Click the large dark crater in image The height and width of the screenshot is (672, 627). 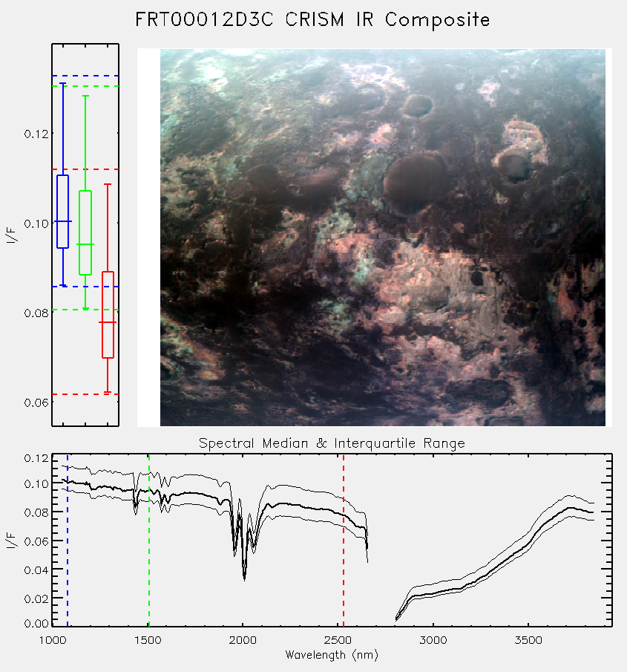pos(415,183)
